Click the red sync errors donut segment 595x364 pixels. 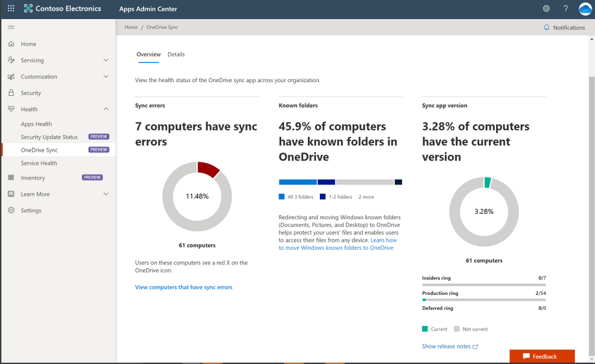[208, 169]
